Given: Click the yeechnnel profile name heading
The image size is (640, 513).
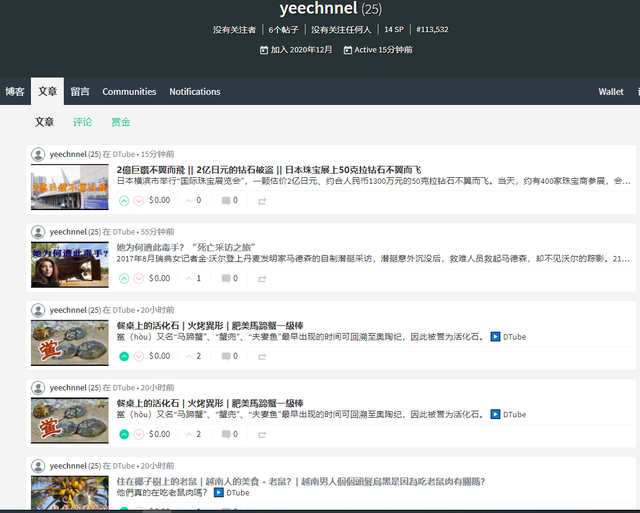Looking at the screenshot, I should (x=318, y=8).
